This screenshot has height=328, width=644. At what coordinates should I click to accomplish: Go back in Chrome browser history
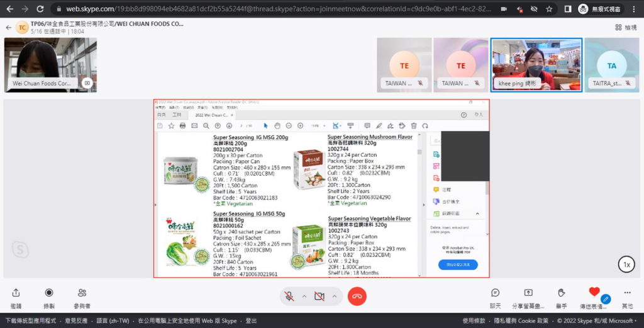click(x=10, y=9)
